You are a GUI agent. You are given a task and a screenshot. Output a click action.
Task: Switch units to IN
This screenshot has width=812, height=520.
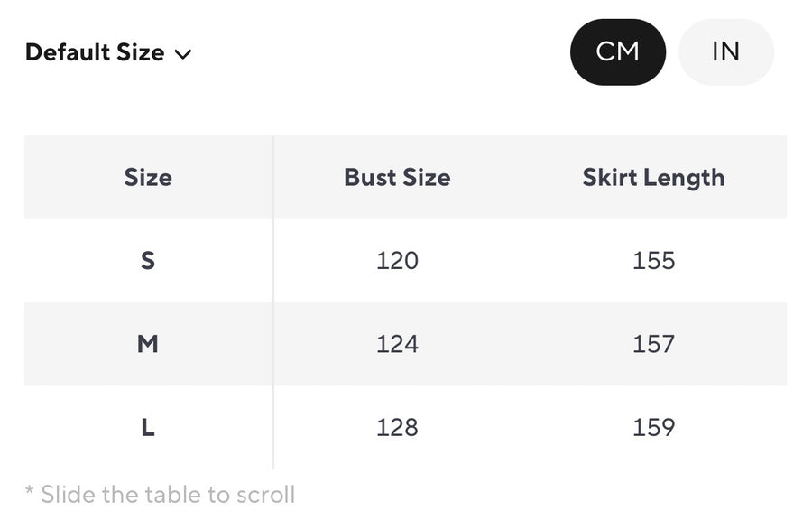pos(725,52)
